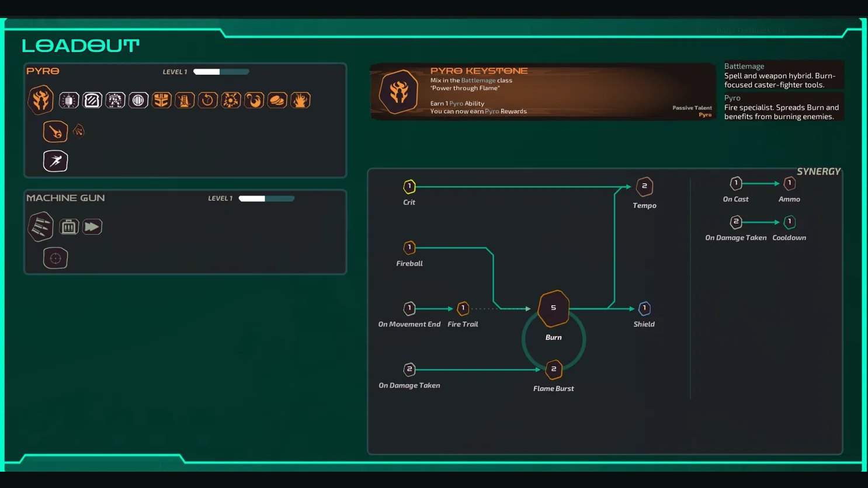
Task: Click the central Burn node
Action: tap(554, 308)
